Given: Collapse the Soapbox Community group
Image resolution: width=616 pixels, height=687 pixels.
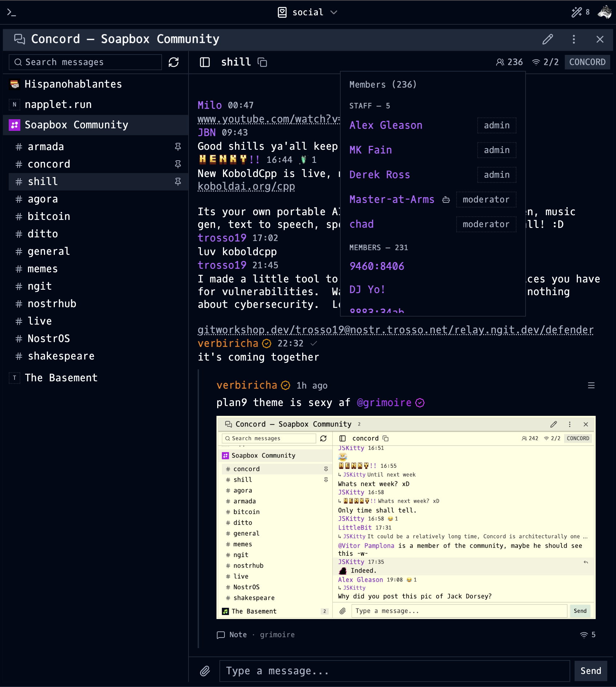Looking at the screenshot, I should pos(96,125).
